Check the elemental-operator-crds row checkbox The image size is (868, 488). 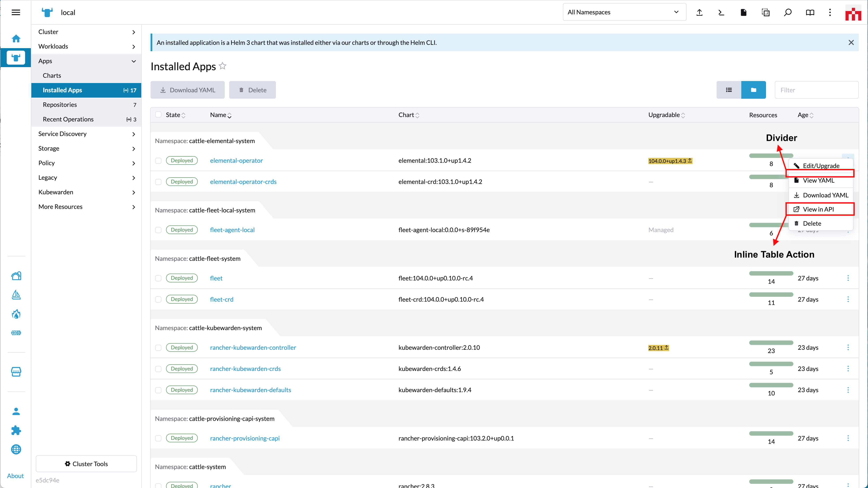[158, 182]
